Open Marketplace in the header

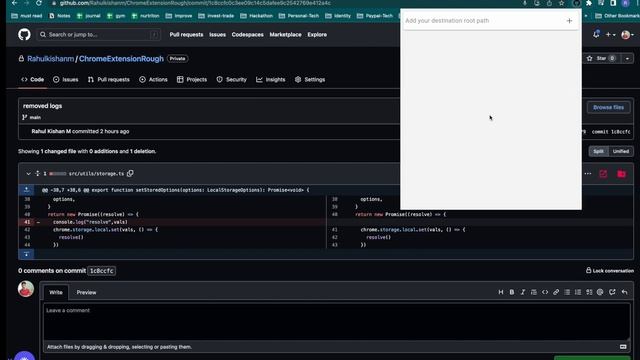[285, 35]
